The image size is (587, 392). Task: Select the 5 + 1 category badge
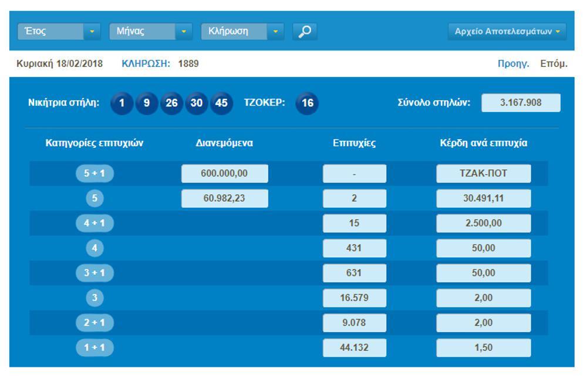point(95,174)
